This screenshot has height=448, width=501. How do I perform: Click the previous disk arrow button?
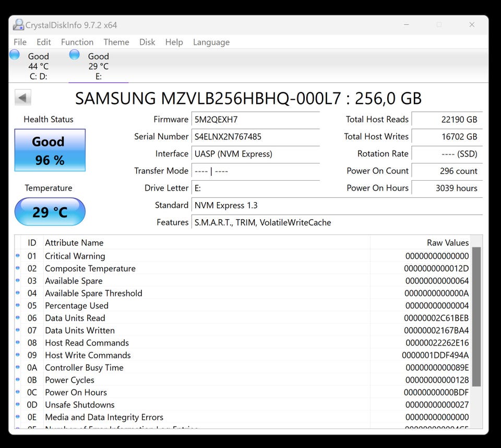pyautogui.click(x=22, y=98)
